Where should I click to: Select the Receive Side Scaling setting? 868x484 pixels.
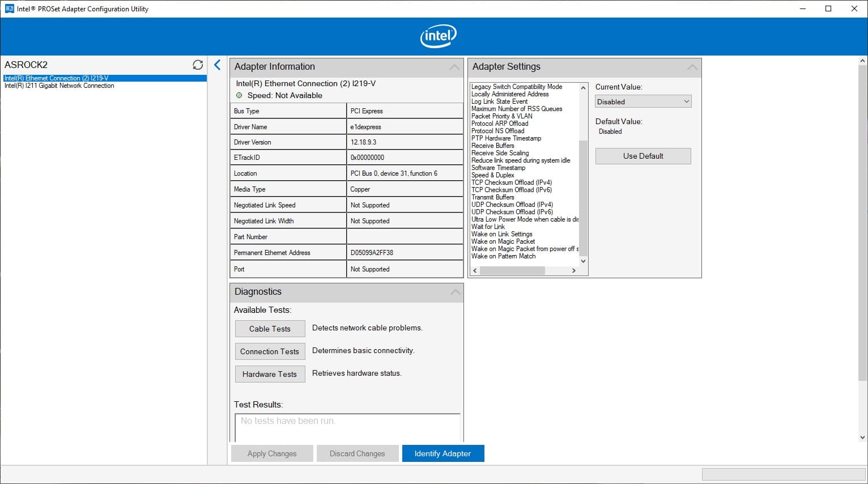(x=500, y=153)
